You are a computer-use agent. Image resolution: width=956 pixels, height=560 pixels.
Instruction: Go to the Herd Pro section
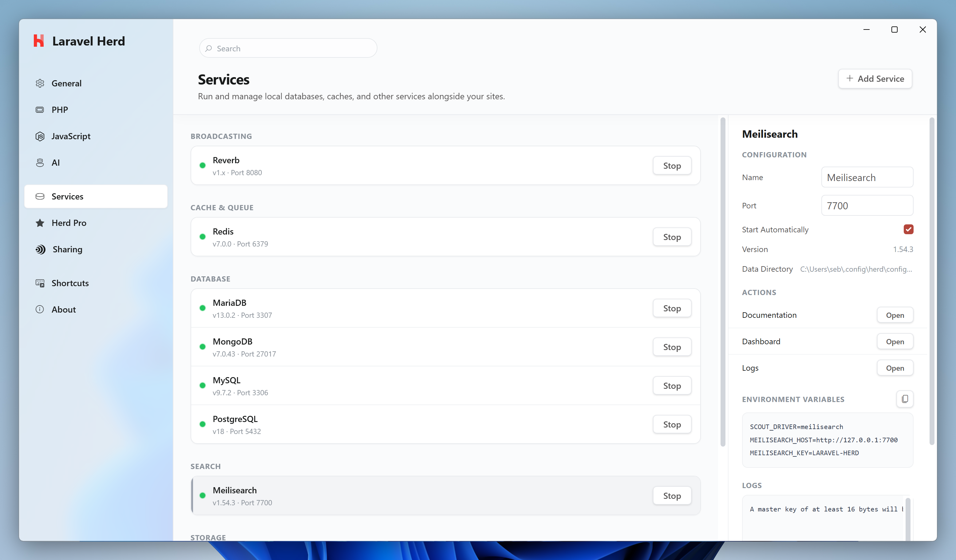(x=96, y=223)
